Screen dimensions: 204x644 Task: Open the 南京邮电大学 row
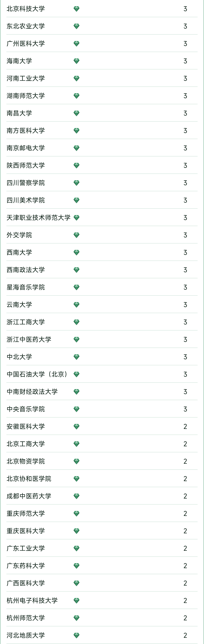point(102,148)
